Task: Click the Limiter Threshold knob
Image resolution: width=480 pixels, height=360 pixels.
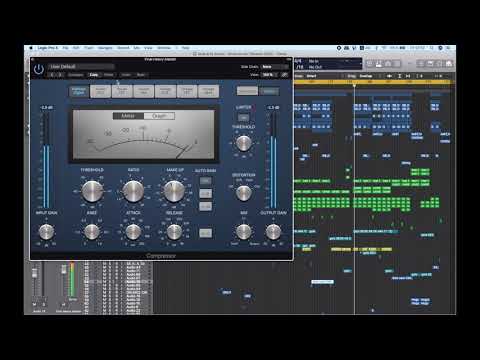Action: point(244,143)
